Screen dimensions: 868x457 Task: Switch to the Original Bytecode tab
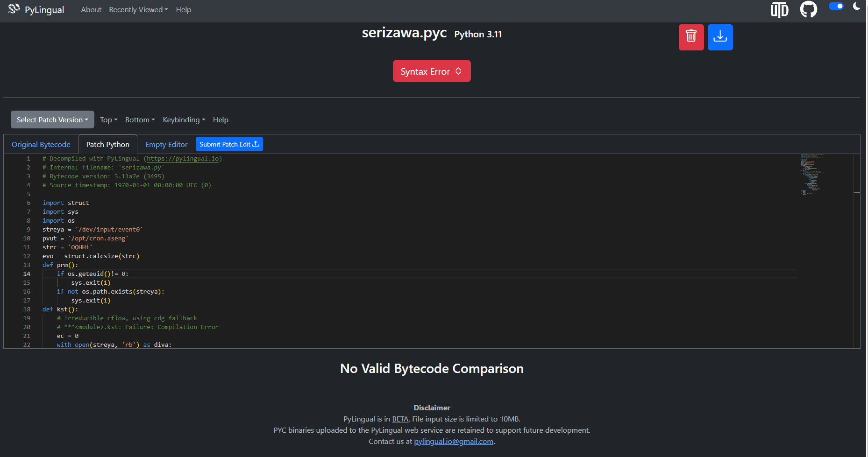click(41, 145)
